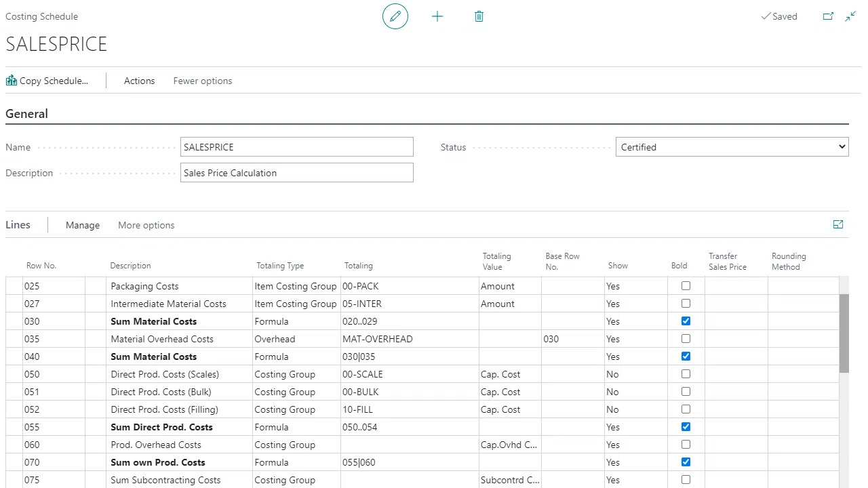Click the Description input field
Viewport: 868px width, 488px height.
click(x=297, y=173)
